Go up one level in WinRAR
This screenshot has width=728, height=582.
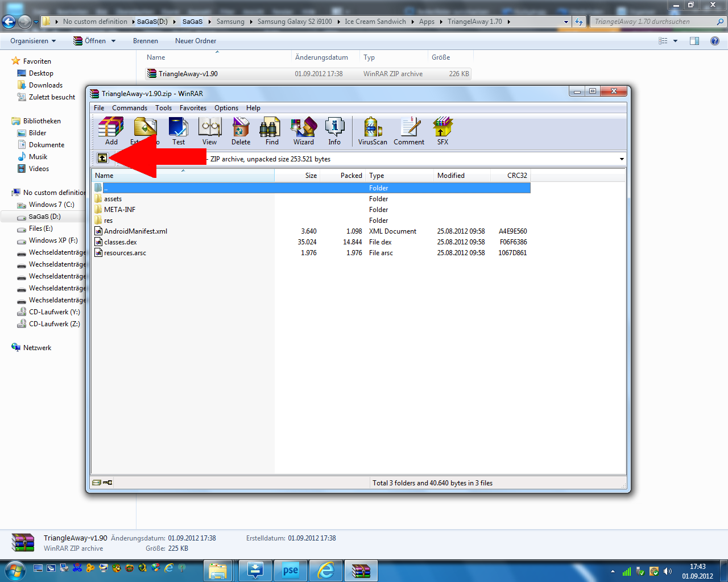point(102,159)
